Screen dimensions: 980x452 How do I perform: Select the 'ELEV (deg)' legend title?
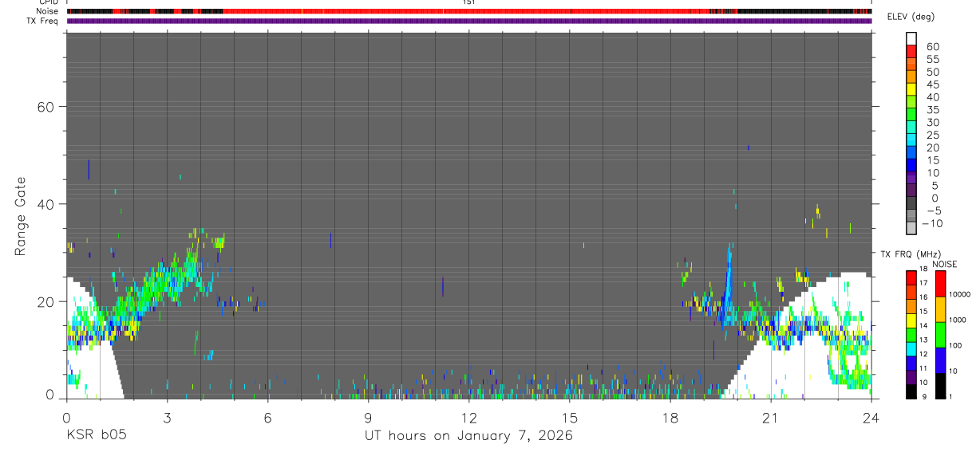(911, 16)
